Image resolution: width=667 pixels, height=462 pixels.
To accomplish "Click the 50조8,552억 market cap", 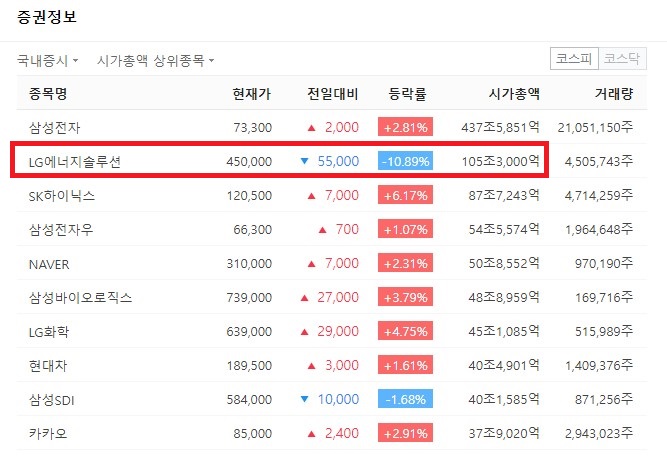I will point(504,263).
